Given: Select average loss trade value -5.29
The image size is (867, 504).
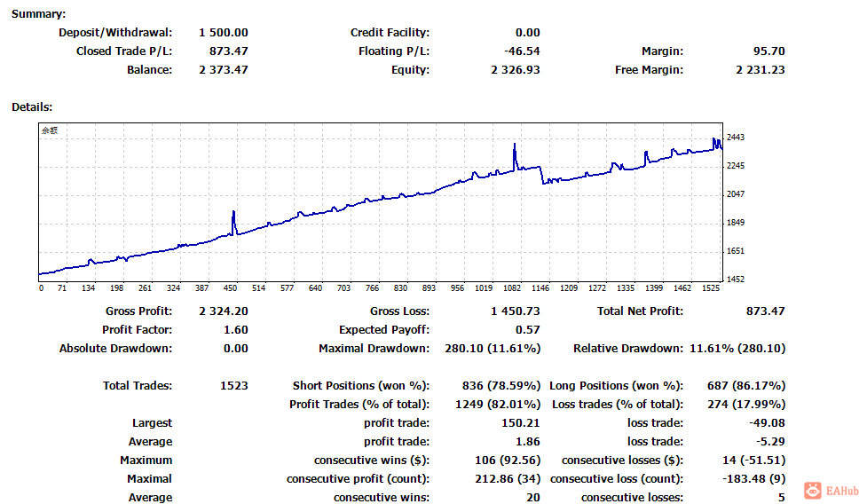Looking at the screenshot, I should pyautogui.click(x=770, y=442).
